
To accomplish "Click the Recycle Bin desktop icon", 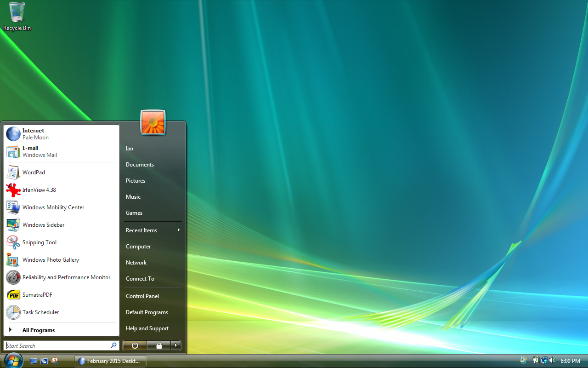I will pyautogui.click(x=17, y=16).
